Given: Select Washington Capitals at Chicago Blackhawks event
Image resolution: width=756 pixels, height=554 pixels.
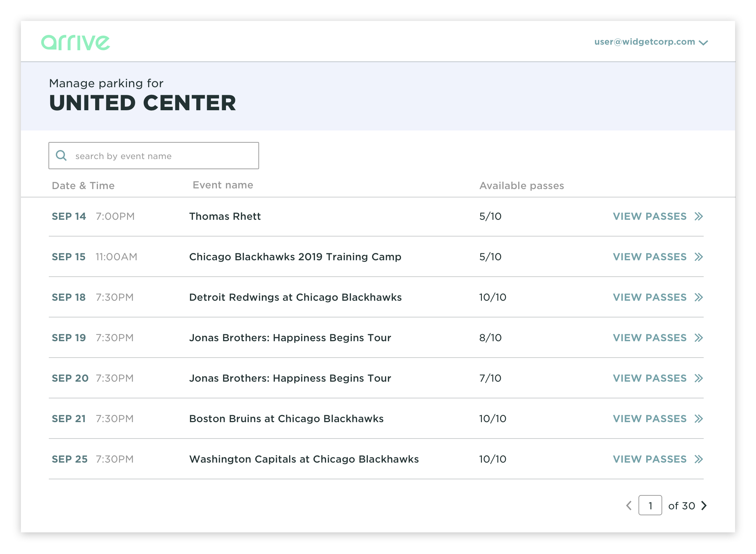Looking at the screenshot, I should click(304, 459).
